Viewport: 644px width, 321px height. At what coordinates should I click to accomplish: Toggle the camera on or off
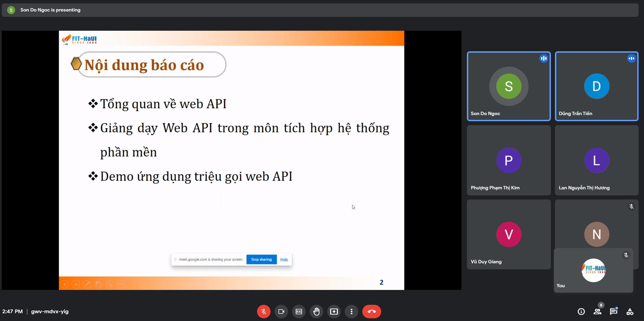click(x=281, y=312)
